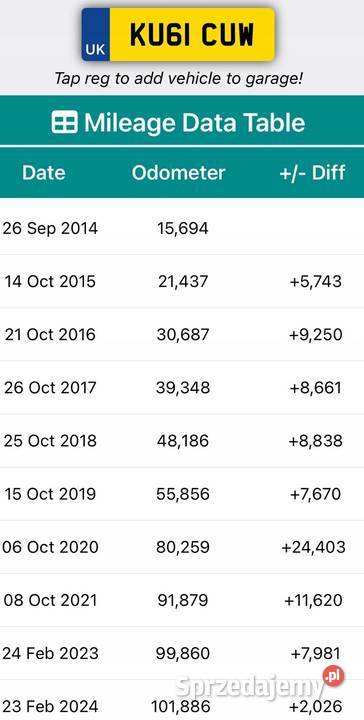The height and width of the screenshot is (720, 364).
Task: Select the 39,348 odometer entry
Action: (x=183, y=388)
